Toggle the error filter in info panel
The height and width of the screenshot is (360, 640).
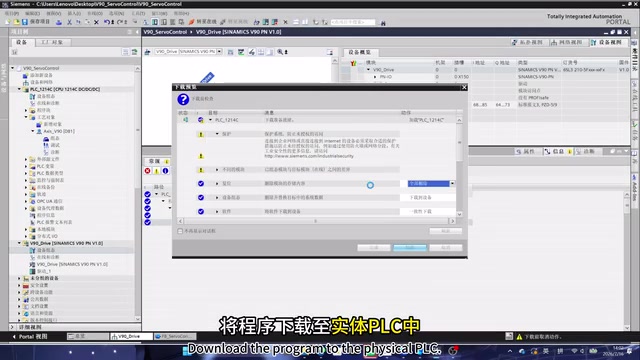tap(148, 171)
